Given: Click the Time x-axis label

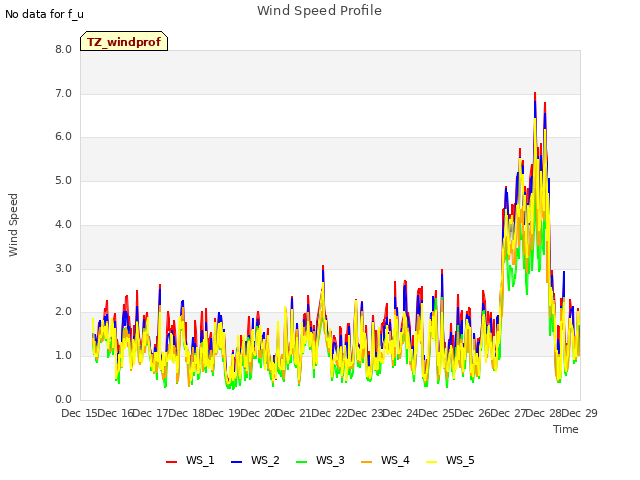Looking at the screenshot, I should point(566,429).
